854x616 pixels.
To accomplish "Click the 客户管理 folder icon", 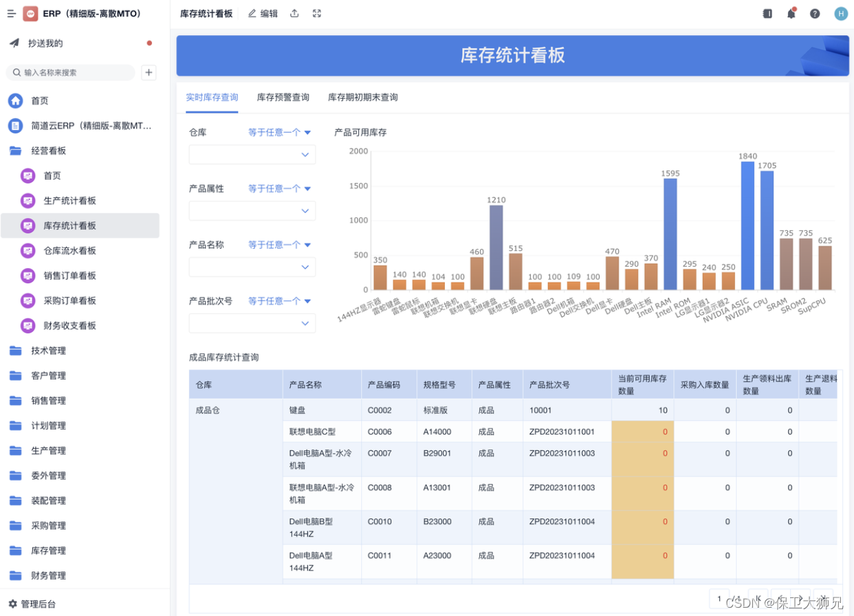I will pos(15,375).
